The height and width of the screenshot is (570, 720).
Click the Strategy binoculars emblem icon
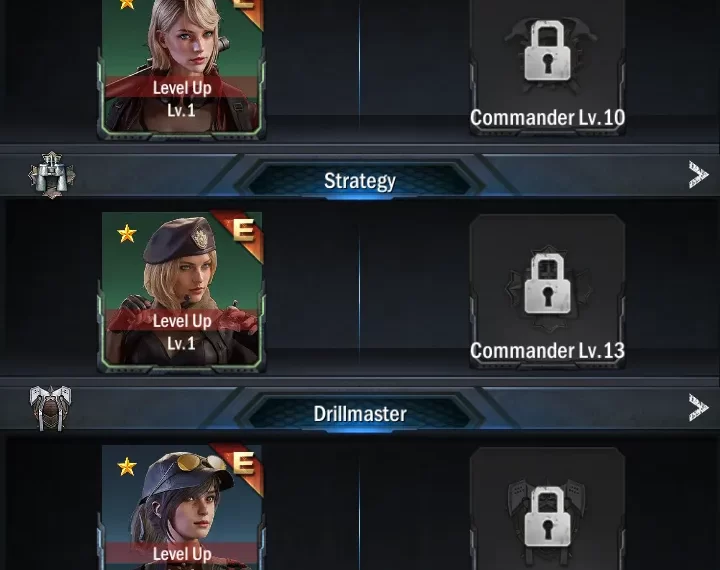(x=51, y=175)
